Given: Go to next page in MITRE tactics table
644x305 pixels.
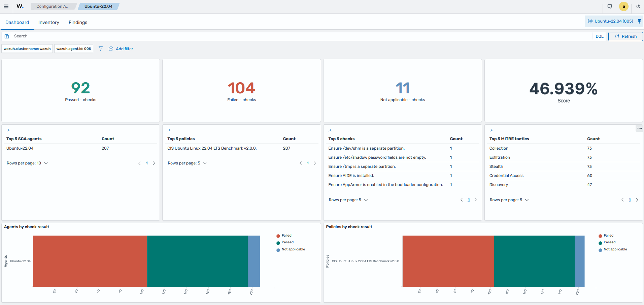Looking at the screenshot, I should pyautogui.click(x=637, y=200).
